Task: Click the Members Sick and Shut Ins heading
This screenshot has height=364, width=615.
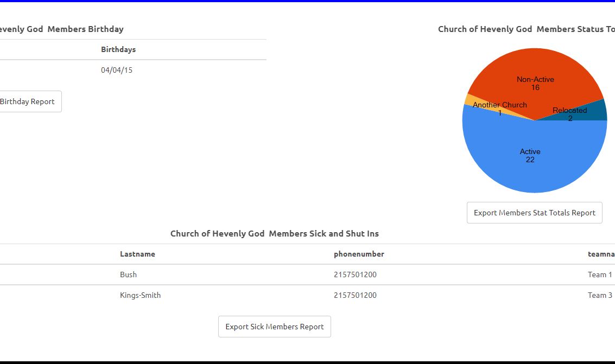Action: (275, 234)
